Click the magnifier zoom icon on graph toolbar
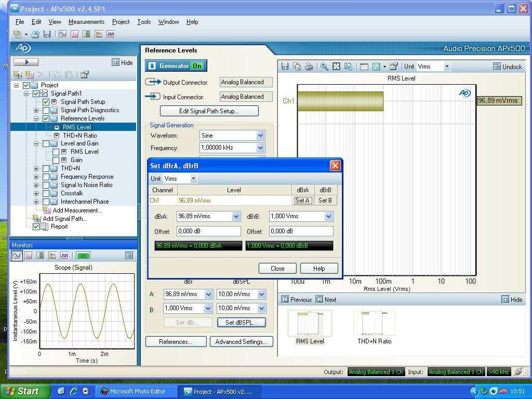532x399 pixels. (x=324, y=66)
